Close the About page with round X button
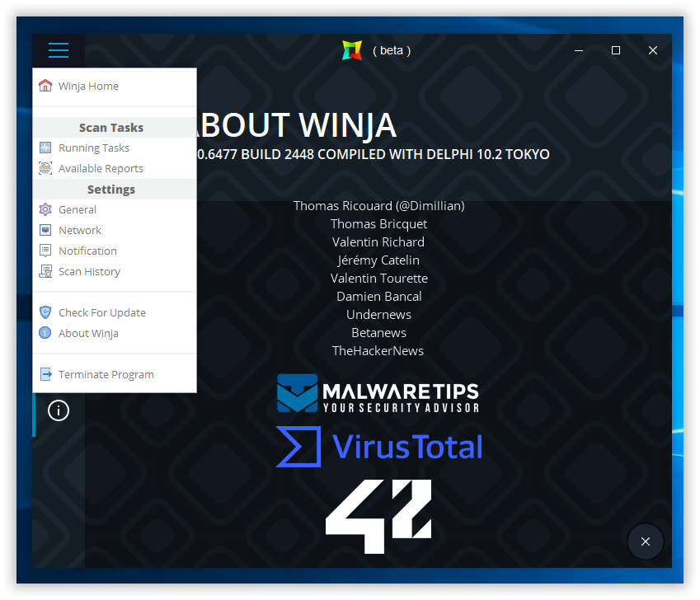The width and height of the screenshot is (700, 600). point(645,541)
